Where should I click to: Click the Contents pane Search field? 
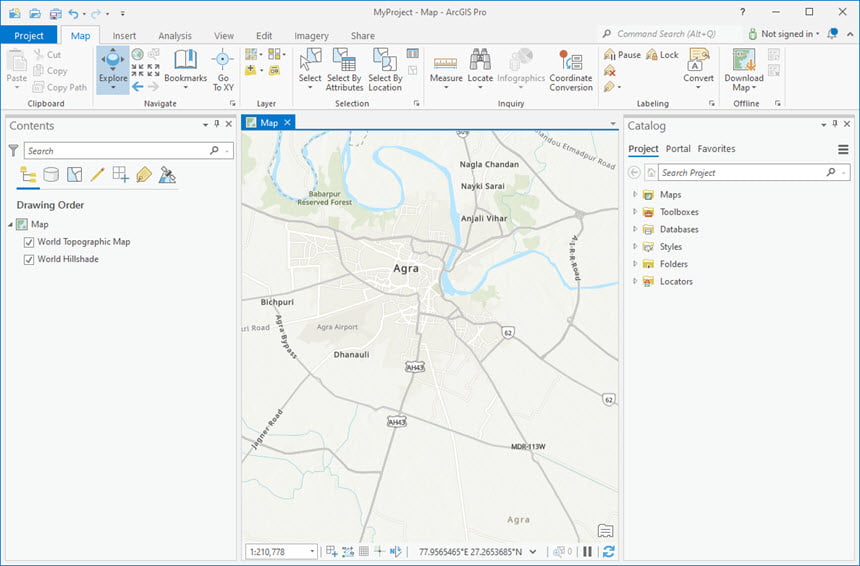point(128,150)
